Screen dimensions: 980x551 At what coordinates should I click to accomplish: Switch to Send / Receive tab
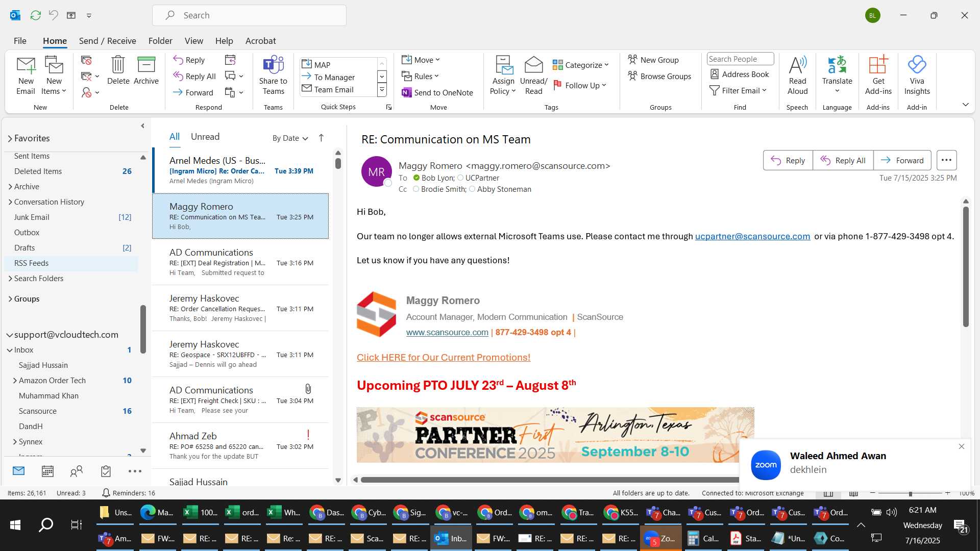coord(107,41)
